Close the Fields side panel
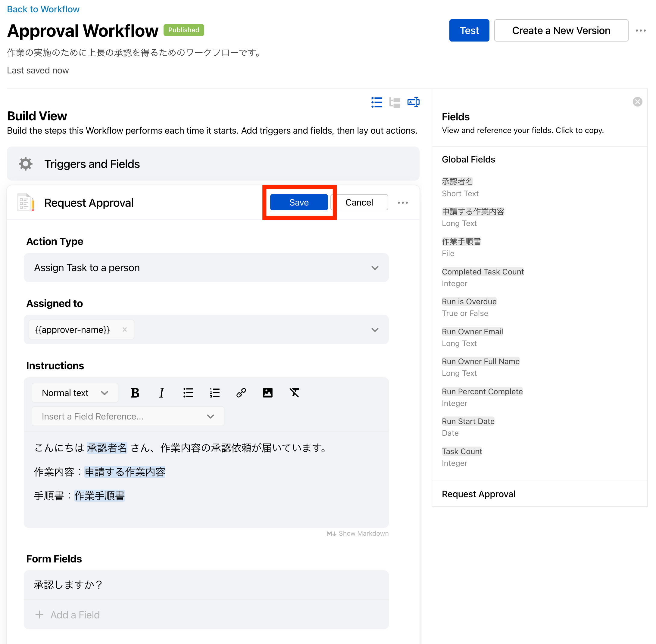 [x=637, y=102]
